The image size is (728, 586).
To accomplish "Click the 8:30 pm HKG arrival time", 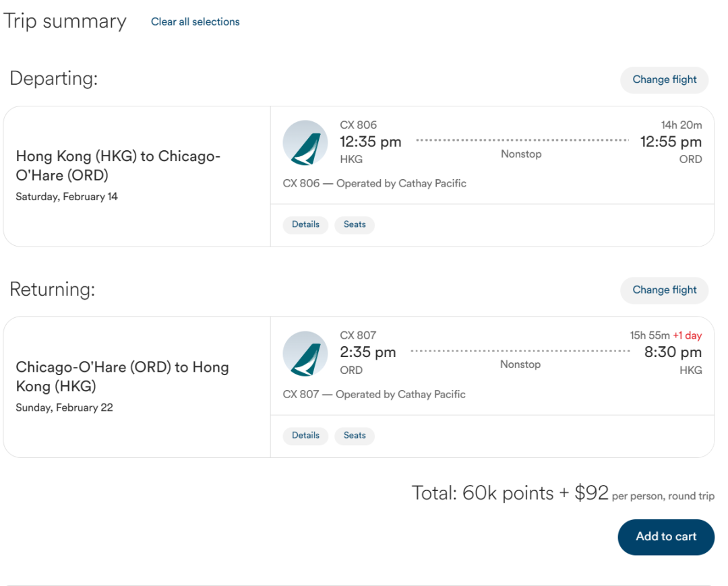I will tap(673, 352).
